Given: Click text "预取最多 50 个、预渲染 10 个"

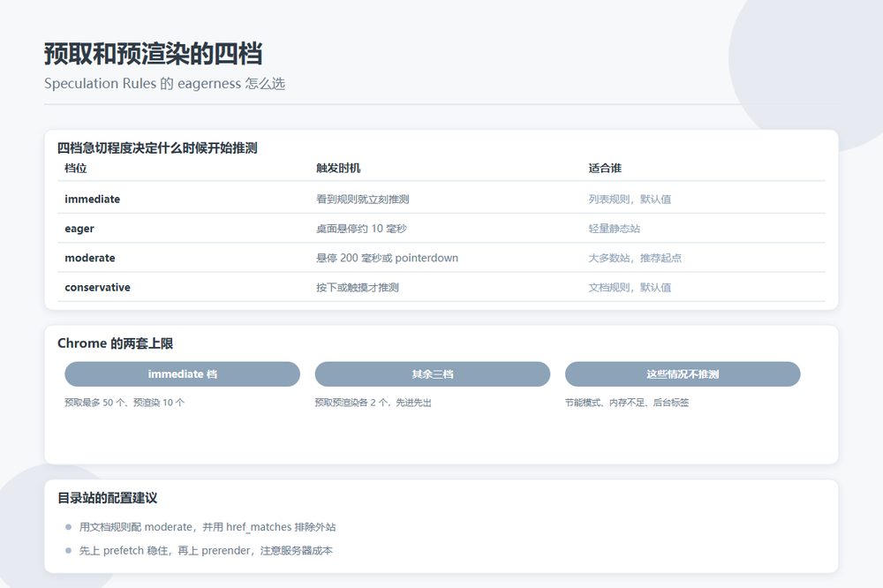Looking at the screenshot, I should click(x=125, y=402).
